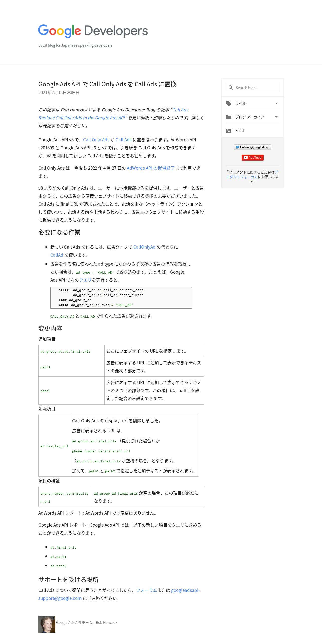
Task: Expand the ブログ アーカイブ dropdown arrow
Action: tap(276, 117)
